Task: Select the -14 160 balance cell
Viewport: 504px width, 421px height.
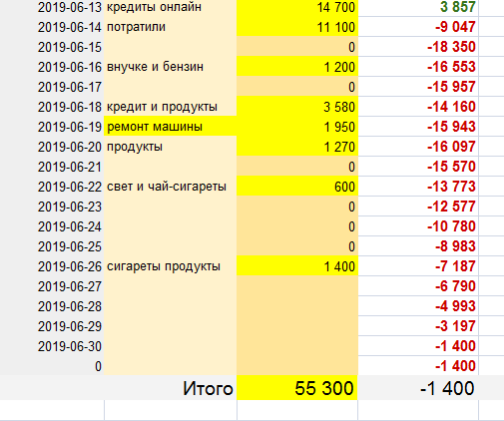Action: pyautogui.click(x=418, y=107)
